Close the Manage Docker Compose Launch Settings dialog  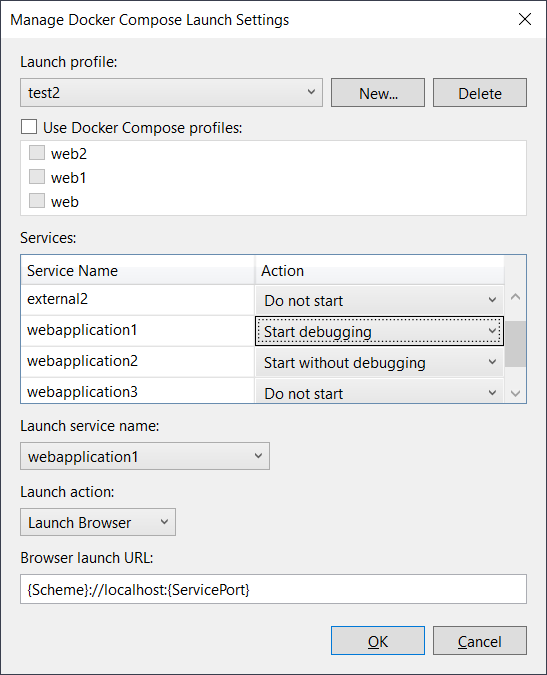pos(525,19)
